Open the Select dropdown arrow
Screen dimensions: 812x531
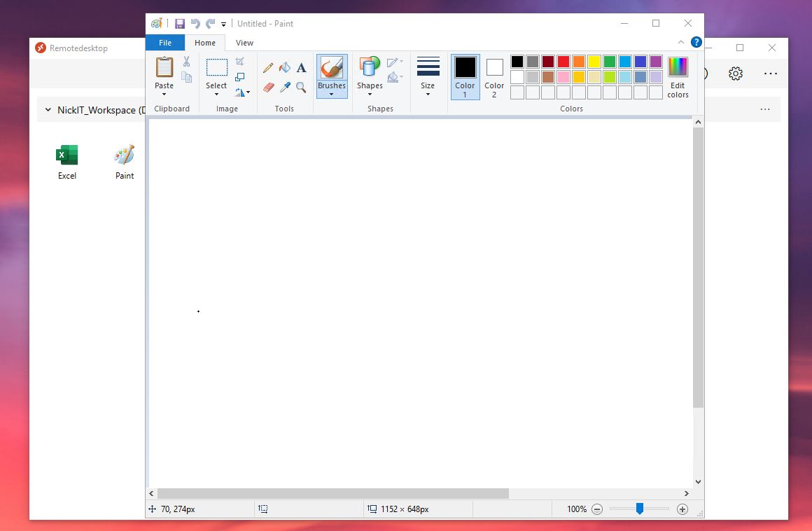(216, 95)
